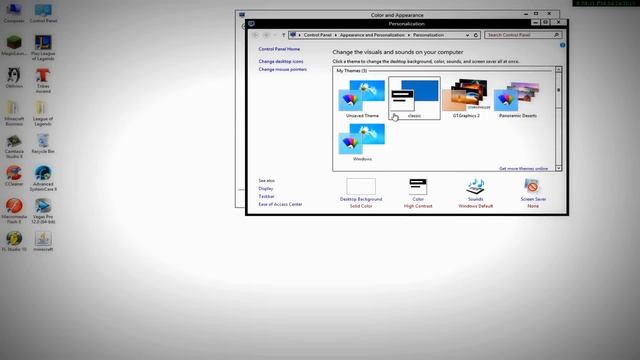Go forward with the forward arrow

(x=266, y=35)
